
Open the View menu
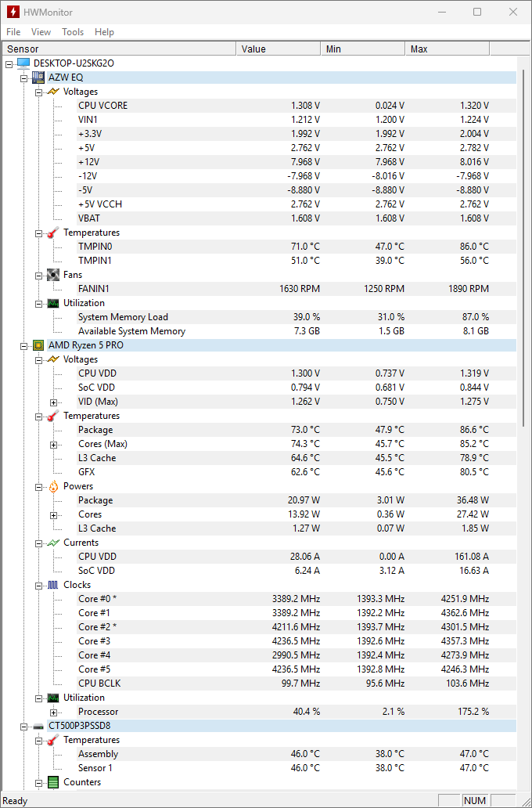(41, 32)
